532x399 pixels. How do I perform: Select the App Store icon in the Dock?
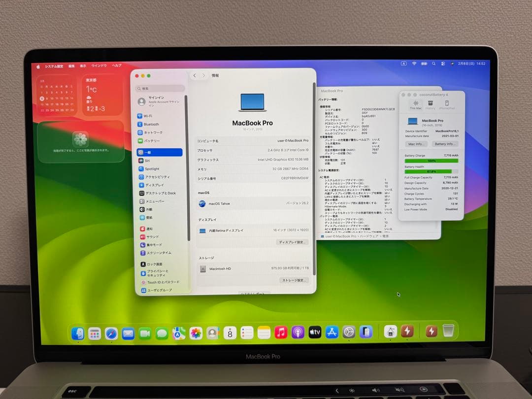tap(332, 332)
